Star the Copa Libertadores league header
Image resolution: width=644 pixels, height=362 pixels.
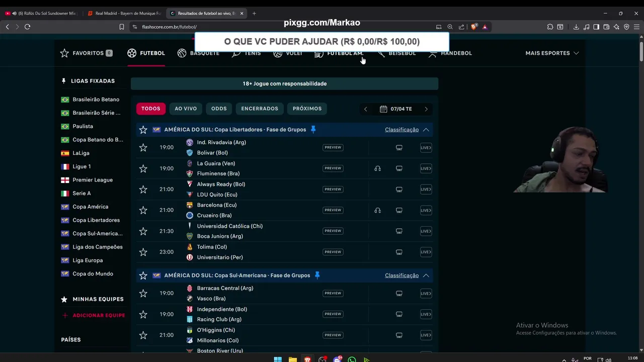143,130
